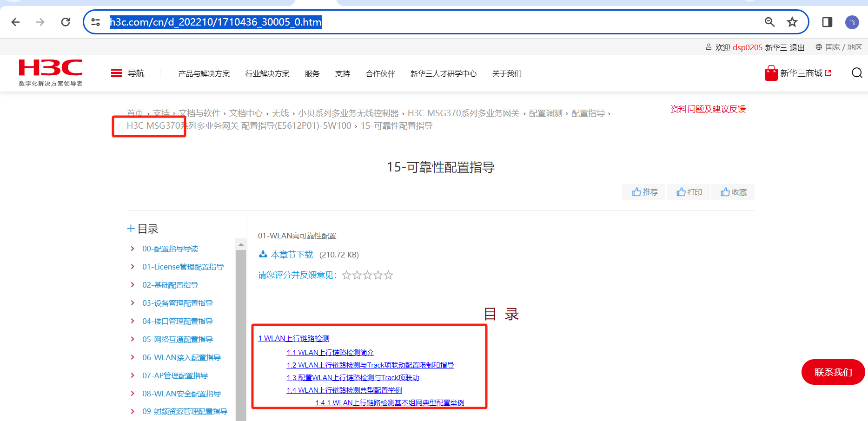Image resolution: width=868 pixels, height=421 pixels.
Task: Click the 联系我们 button
Action: click(x=833, y=372)
